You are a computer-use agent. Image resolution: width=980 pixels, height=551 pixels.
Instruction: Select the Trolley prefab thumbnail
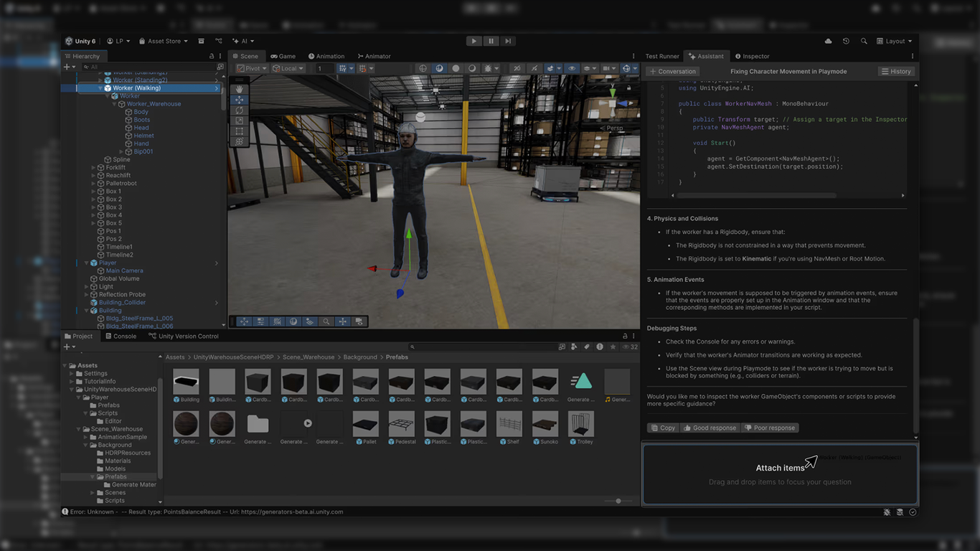coord(580,424)
